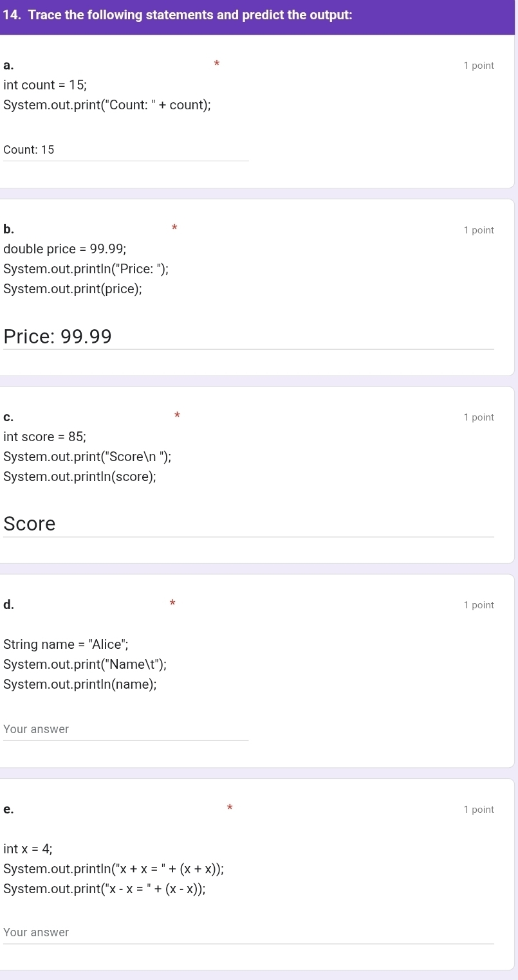
Task: Click the "Your answer" field for question d
Action: (x=125, y=729)
